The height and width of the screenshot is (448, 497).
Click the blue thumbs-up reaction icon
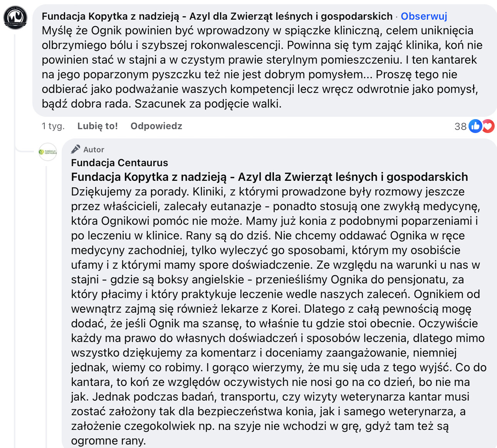point(475,126)
